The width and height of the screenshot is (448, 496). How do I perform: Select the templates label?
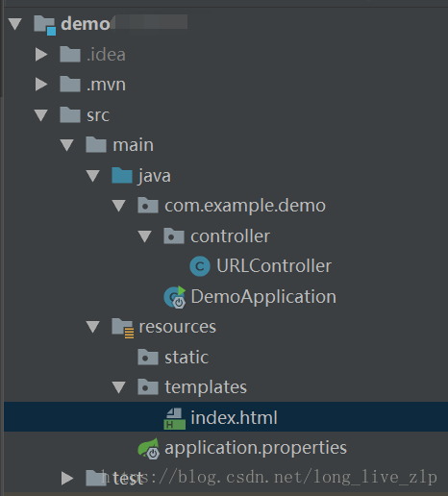(x=206, y=387)
